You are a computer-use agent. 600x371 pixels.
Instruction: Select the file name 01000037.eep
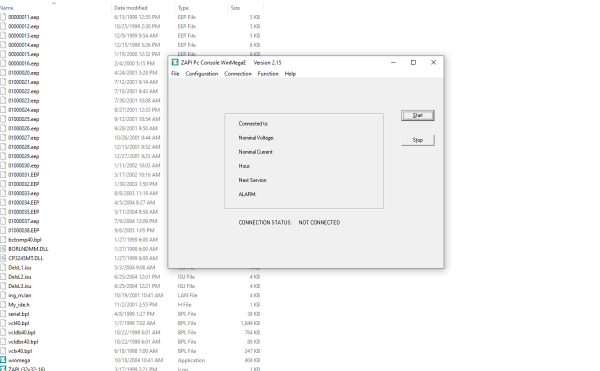24,221
